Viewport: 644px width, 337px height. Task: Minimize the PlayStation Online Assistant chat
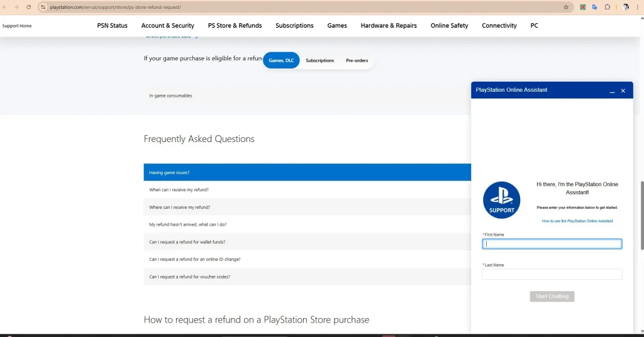[612, 91]
